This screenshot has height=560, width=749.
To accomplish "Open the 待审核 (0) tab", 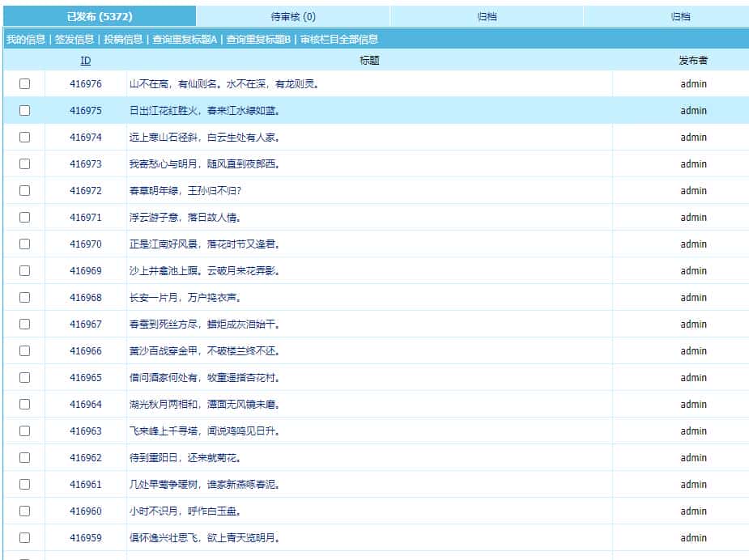I will click(293, 17).
